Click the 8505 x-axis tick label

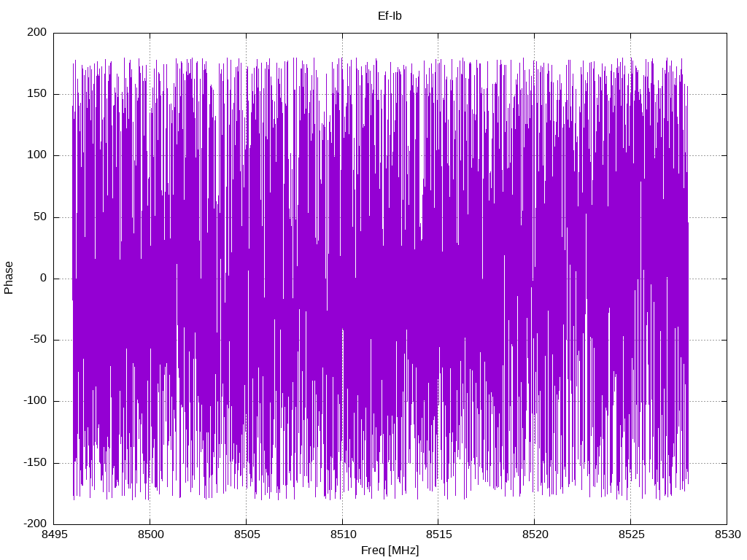click(247, 534)
